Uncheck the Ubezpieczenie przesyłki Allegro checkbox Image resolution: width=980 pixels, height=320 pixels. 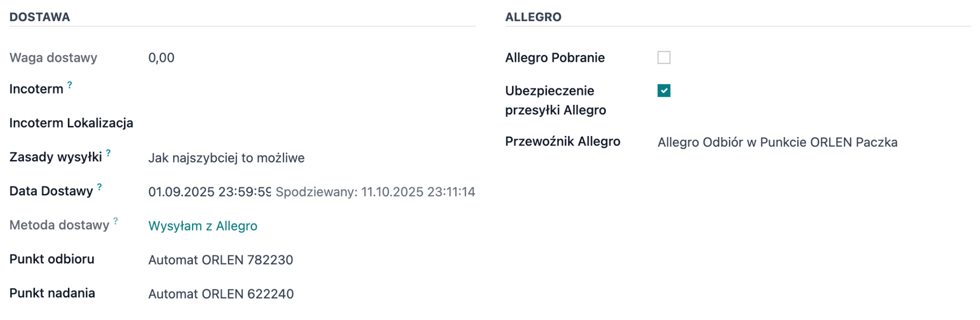click(664, 91)
